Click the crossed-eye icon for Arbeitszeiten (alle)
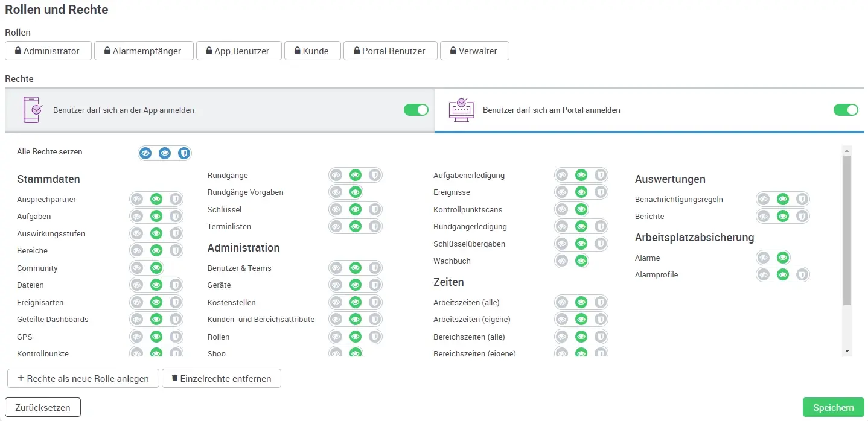Screen dimensions: 868x421 coord(562,302)
